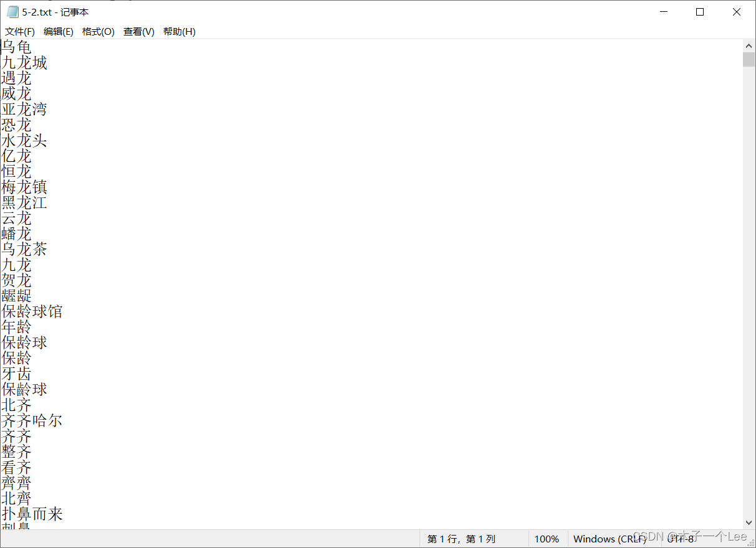The image size is (756, 548).
Task: Click the line '九龙城'
Action: (24, 62)
